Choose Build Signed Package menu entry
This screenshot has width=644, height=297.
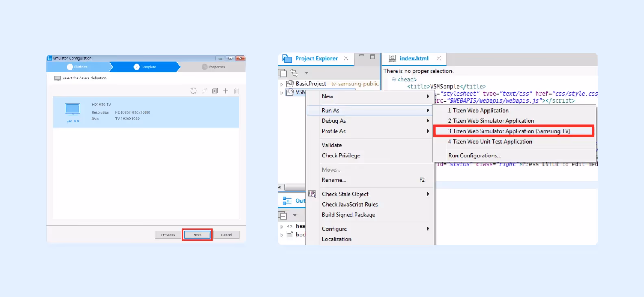(x=369, y=215)
